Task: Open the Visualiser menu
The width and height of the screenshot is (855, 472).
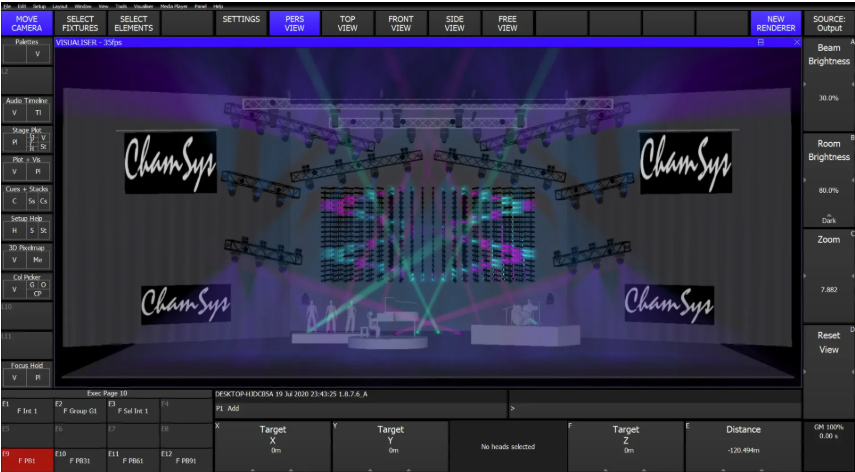Action: (x=143, y=6)
